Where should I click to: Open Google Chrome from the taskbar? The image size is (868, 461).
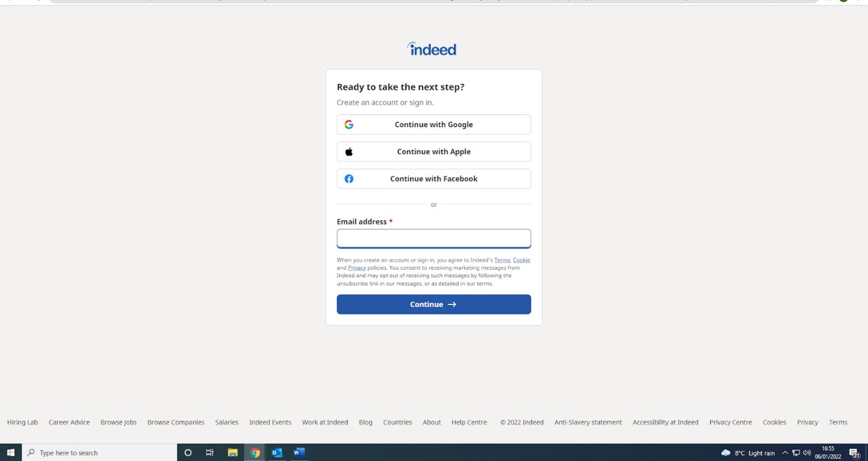coord(255,453)
